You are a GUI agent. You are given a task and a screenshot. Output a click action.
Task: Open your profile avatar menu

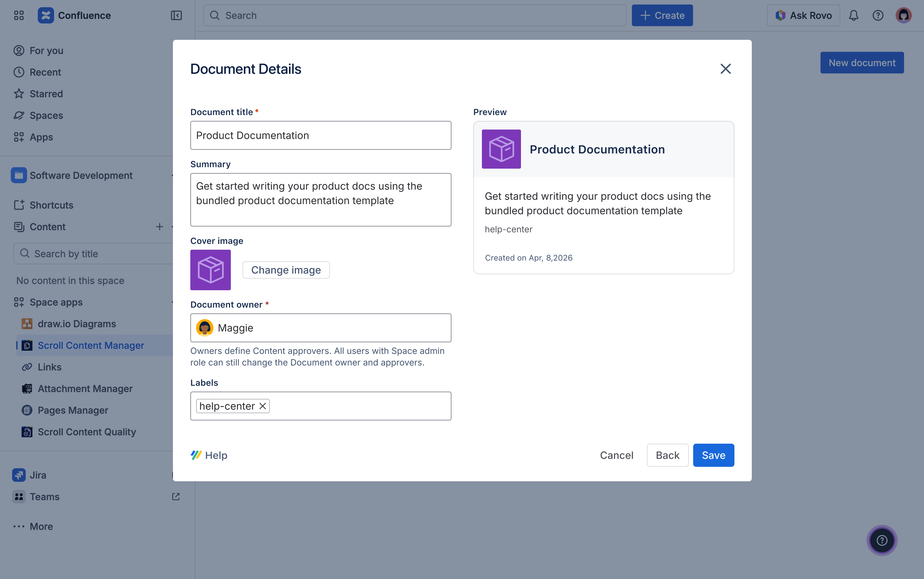point(903,15)
